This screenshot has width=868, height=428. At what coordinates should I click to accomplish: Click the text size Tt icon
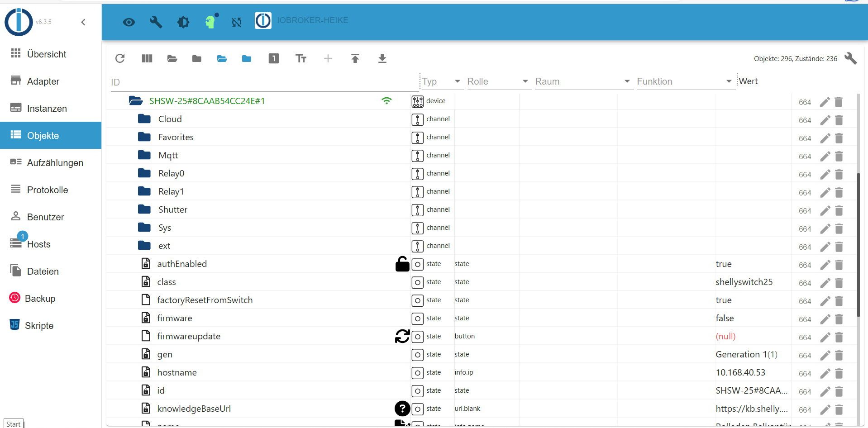301,58
